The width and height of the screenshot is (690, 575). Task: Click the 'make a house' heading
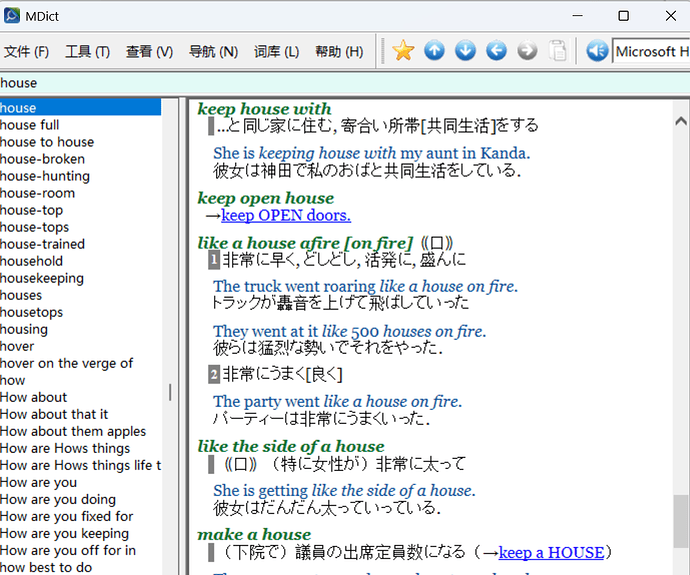(x=254, y=534)
